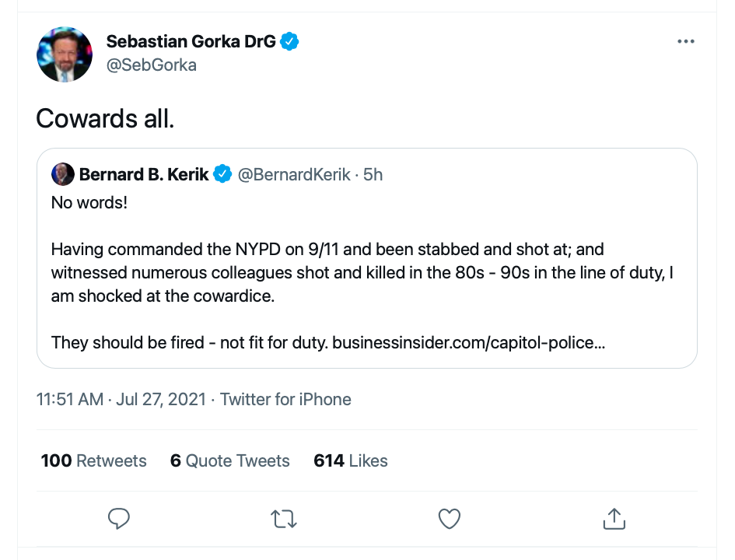Image resolution: width=735 pixels, height=560 pixels.
Task: Click Bernard Kerik's avatar thumbnail
Action: tap(63, 174)
